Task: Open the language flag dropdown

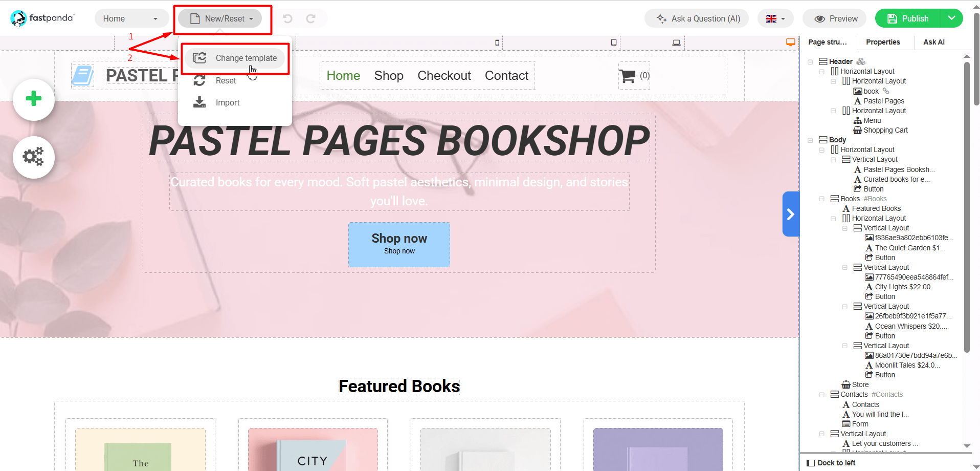Action: click(775, 19)
